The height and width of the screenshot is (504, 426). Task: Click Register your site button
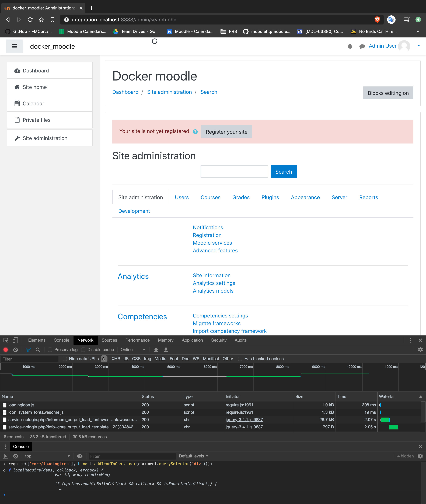[x=226, y=132]
